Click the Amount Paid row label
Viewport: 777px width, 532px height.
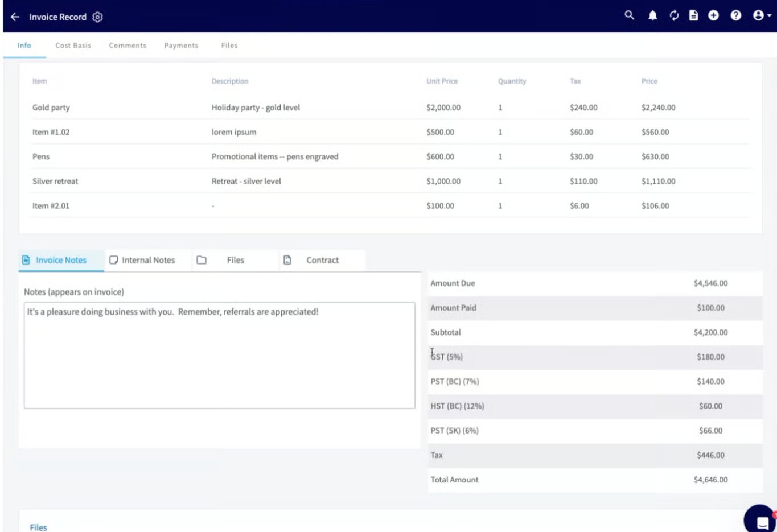(x=453, y=308)
